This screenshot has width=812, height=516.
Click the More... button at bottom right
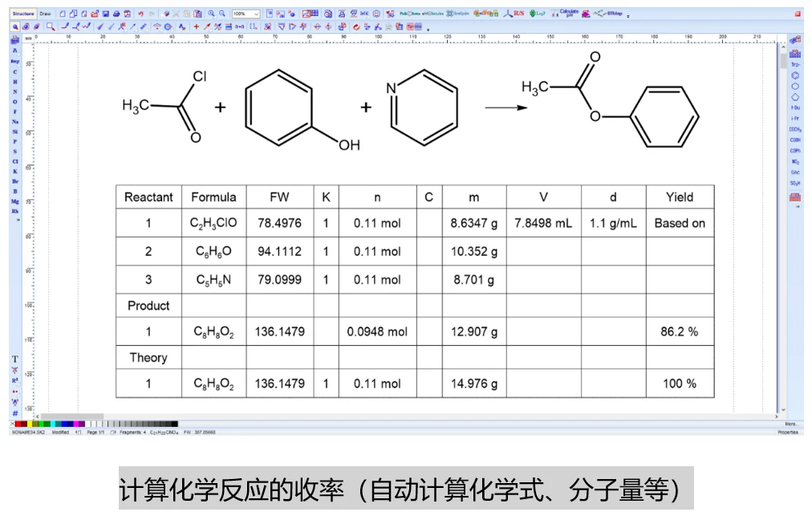click(790, 424)
